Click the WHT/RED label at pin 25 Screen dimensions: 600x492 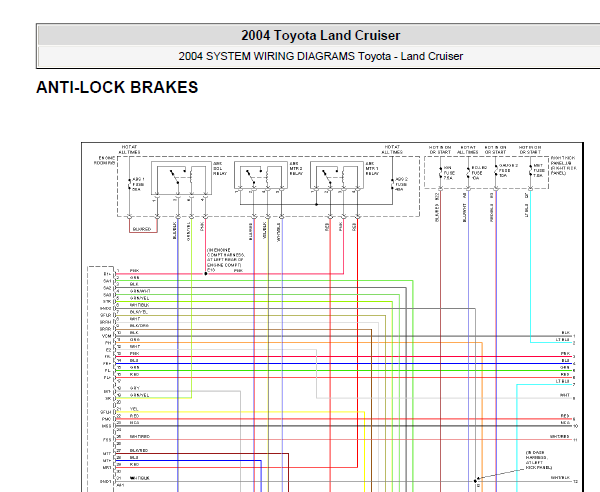point(140,437)
